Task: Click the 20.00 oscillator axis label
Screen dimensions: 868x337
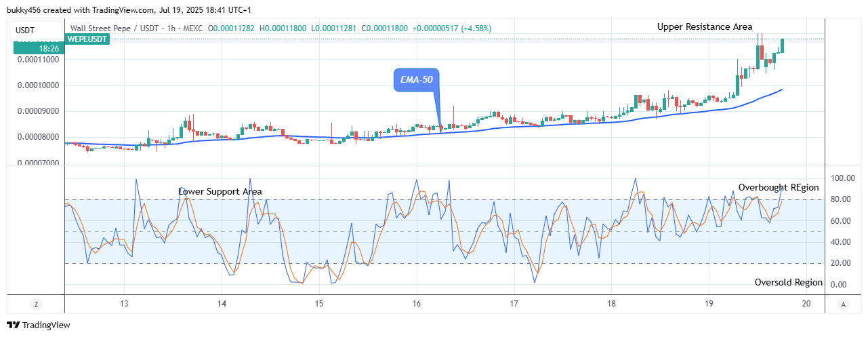Action: coord(842,263)
